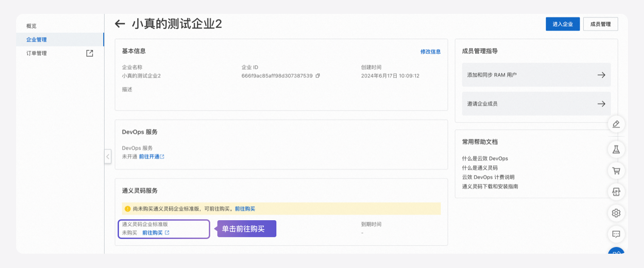Open the shopping cart floating icon
The width and height of the screenshot is (644, 268).
pos(616,171)
